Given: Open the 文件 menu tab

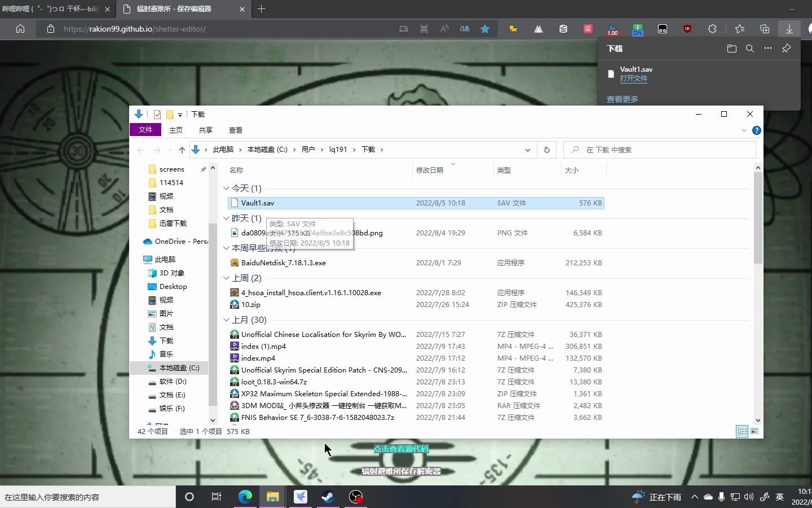Looking at the screenshot, I should coord(145,130).
